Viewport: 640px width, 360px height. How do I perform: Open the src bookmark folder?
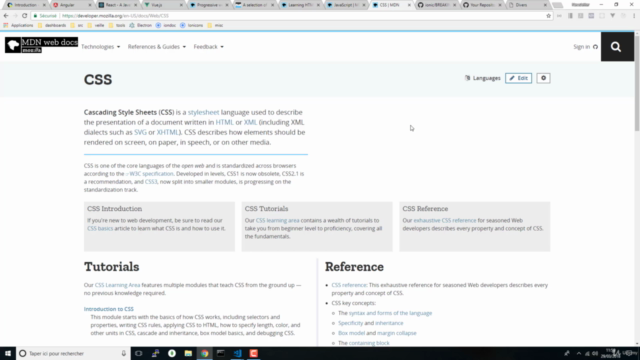(x=77, y=25)
